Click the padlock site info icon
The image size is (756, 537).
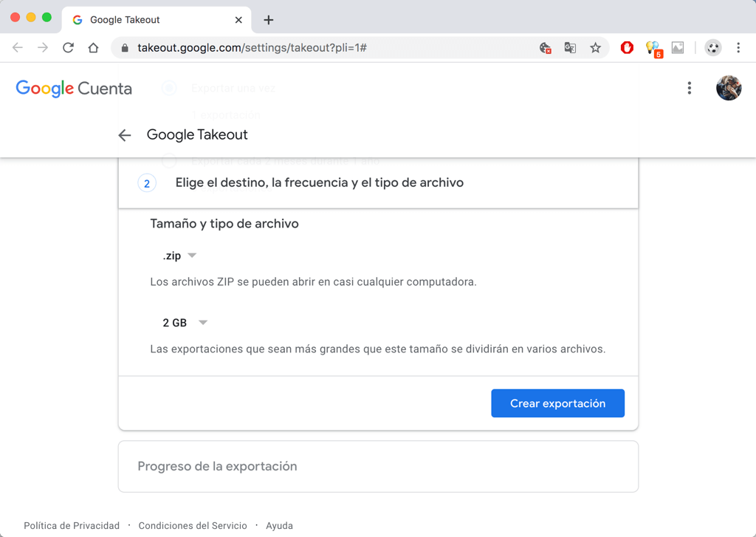(x=125, y=48)
